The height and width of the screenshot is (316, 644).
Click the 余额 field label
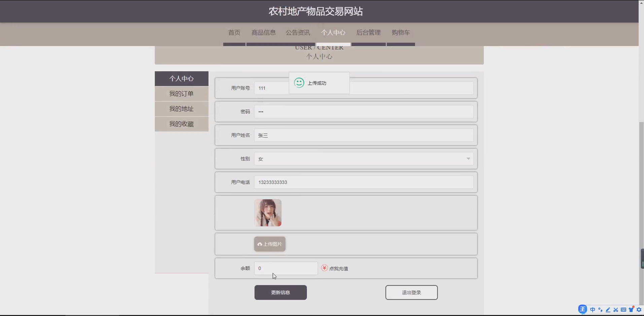click(245, 268)
